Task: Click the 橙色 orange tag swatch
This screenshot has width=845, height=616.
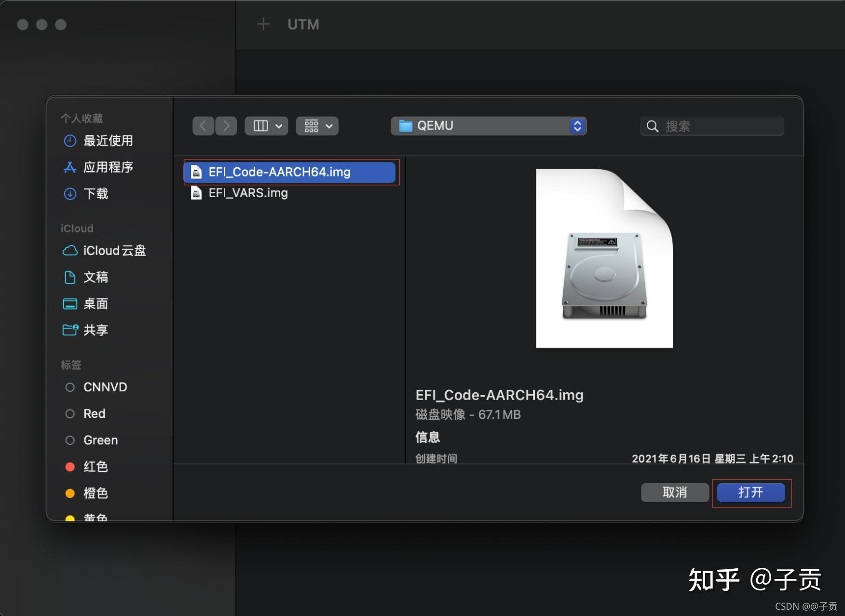Action: tap(70, 493)
